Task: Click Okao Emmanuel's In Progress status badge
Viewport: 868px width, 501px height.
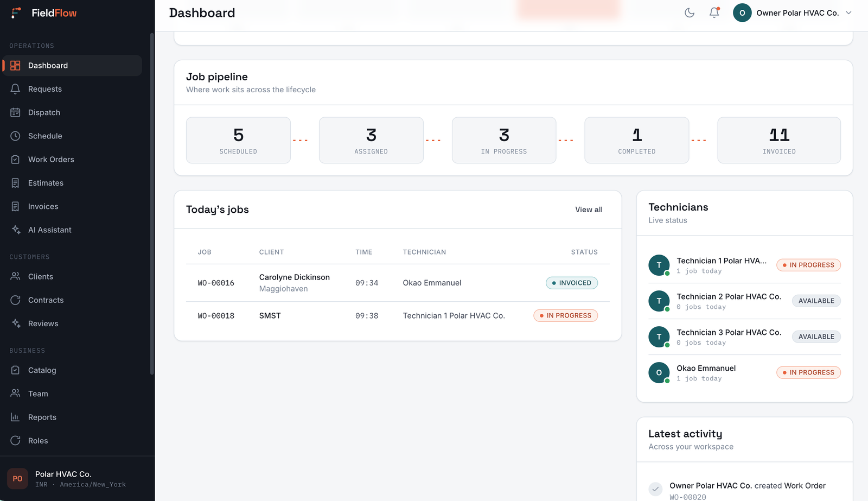Action: [808, 372]
